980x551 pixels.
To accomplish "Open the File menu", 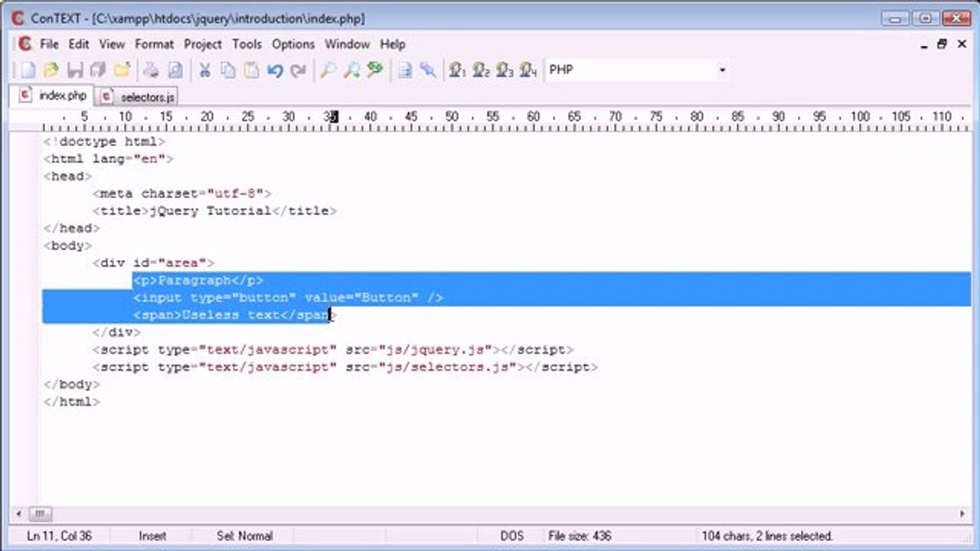I will click(x=49, y=44).
